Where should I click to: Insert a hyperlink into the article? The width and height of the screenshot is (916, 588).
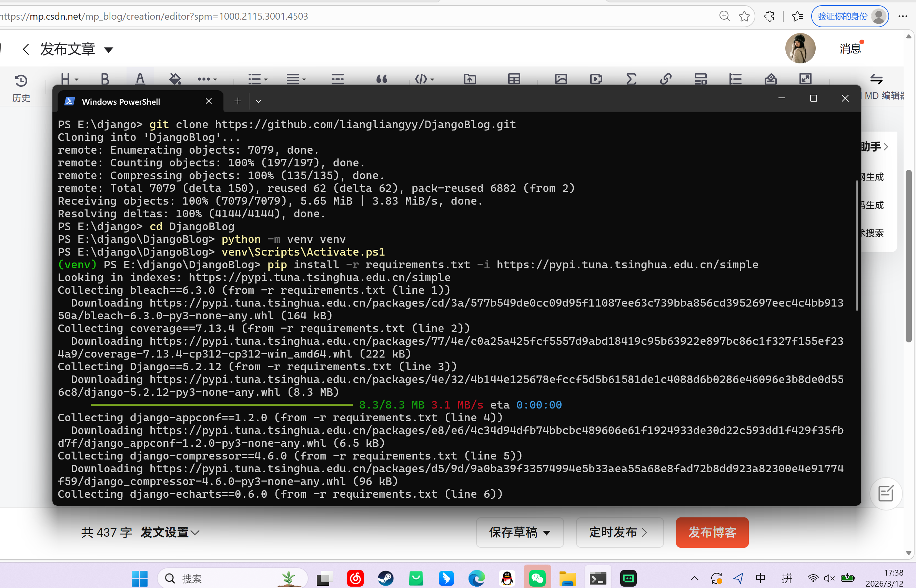[x=666, y=79]
